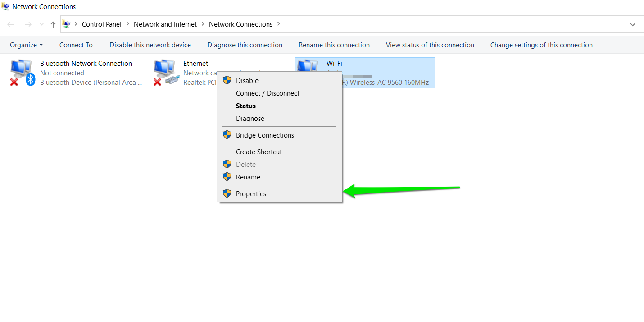Click the Connect To toolbar button
The image size is (644, 322).
coord(76,45)
